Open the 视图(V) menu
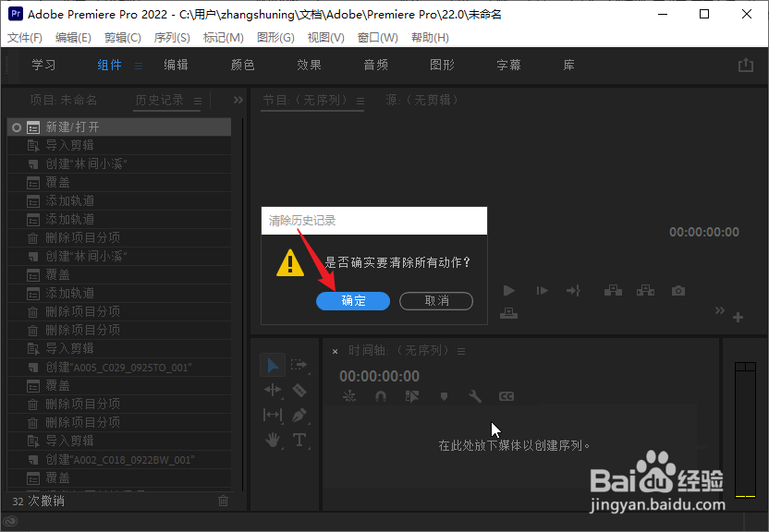 (x=325, y=38)
